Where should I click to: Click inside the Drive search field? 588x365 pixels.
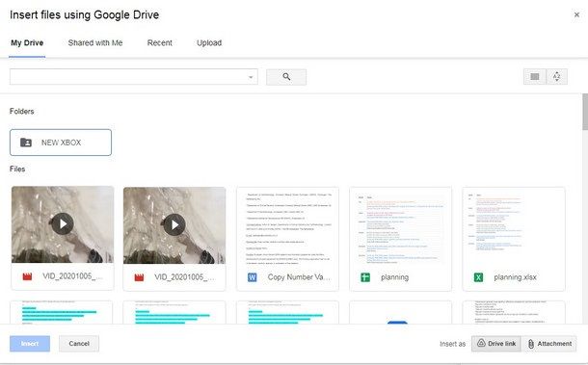pos(133,77)
